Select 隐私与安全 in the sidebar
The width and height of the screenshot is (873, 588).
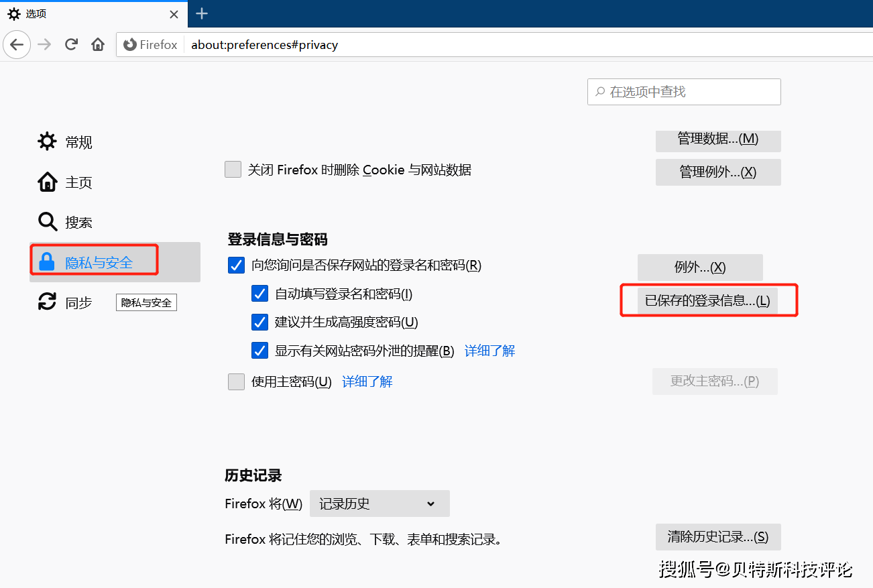99,262
